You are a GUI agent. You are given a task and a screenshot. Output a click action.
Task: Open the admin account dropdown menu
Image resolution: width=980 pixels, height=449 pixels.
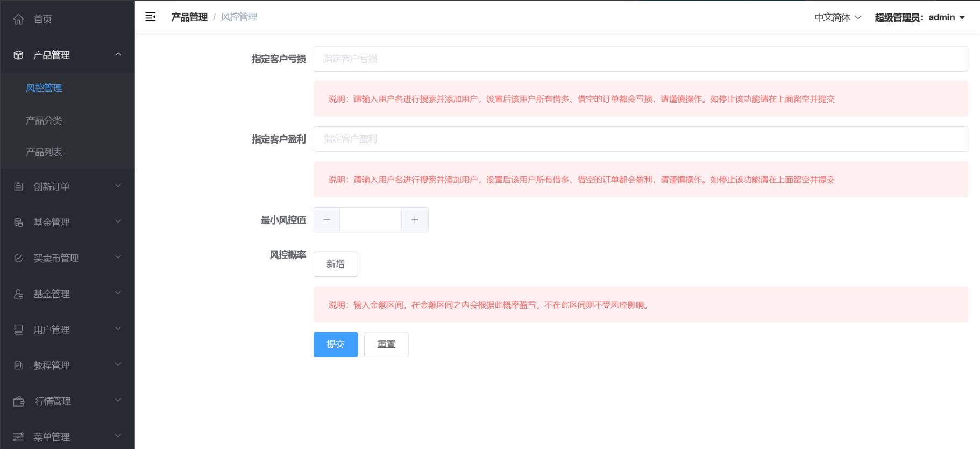click(x=920, y=17)
